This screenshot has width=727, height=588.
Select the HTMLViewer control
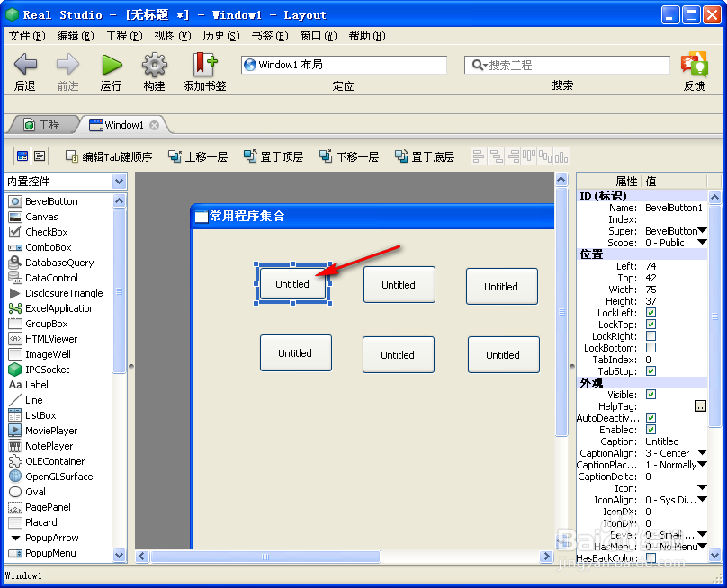[x=51, y=339]
